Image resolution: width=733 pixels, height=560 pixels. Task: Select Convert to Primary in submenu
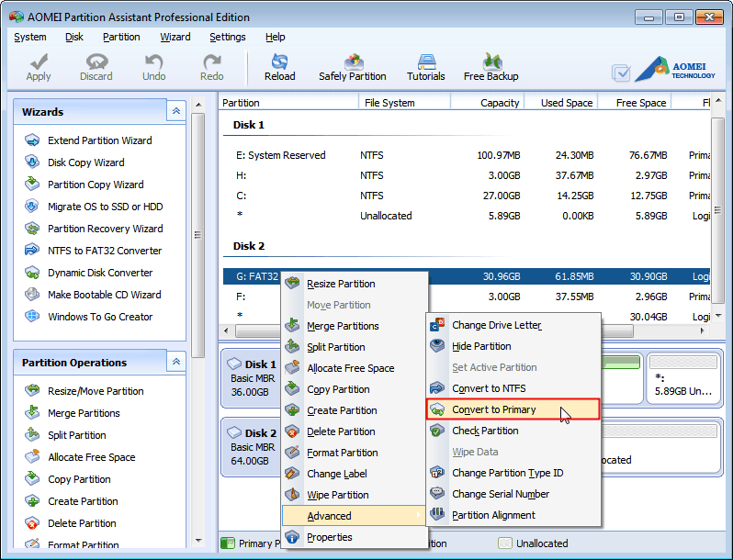(x=513, y=409)
